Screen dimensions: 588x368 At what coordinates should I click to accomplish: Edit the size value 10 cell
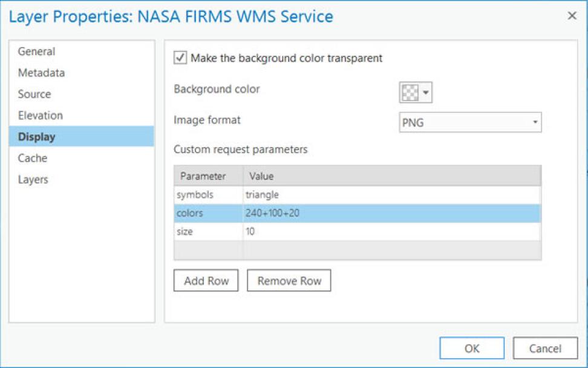point(392,231)
